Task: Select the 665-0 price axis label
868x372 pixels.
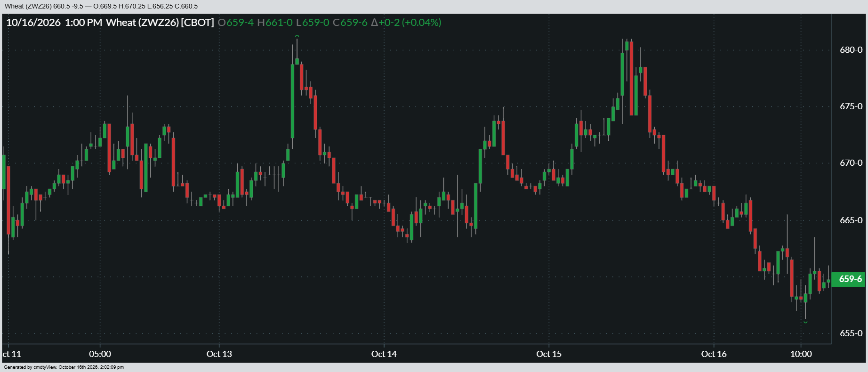Action: coord(851,220)
